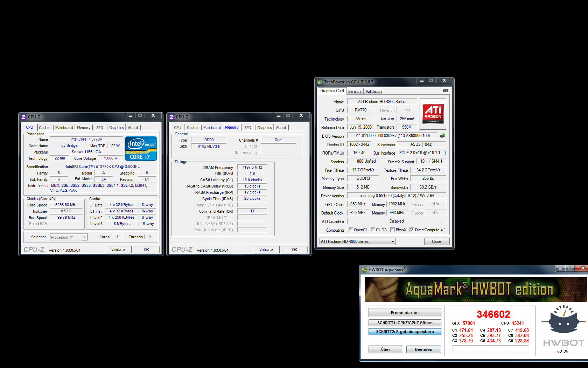Click the Bandwidth value 69.2 GB/s
The image size is (588, 368).
428,187
